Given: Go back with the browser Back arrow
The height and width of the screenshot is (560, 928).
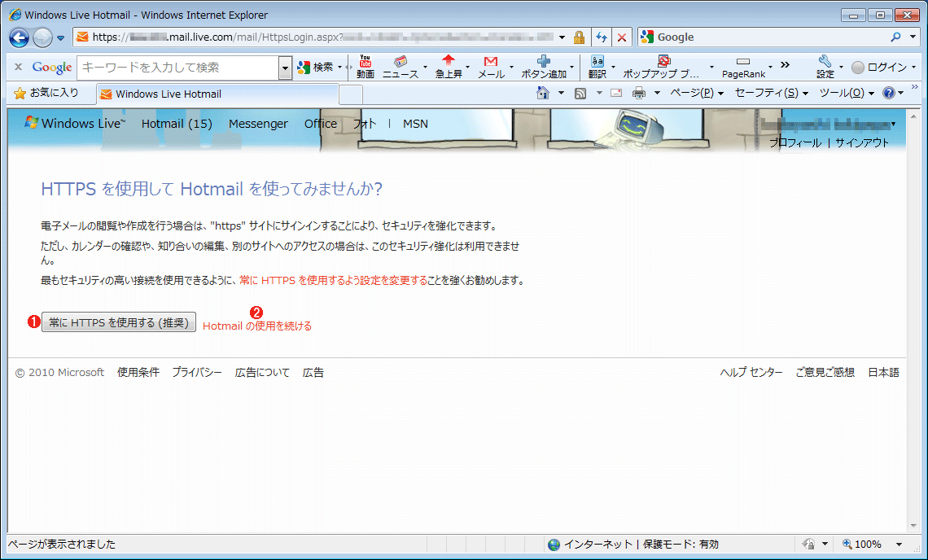Looking at the screenshot, I should tap(19, 38).
